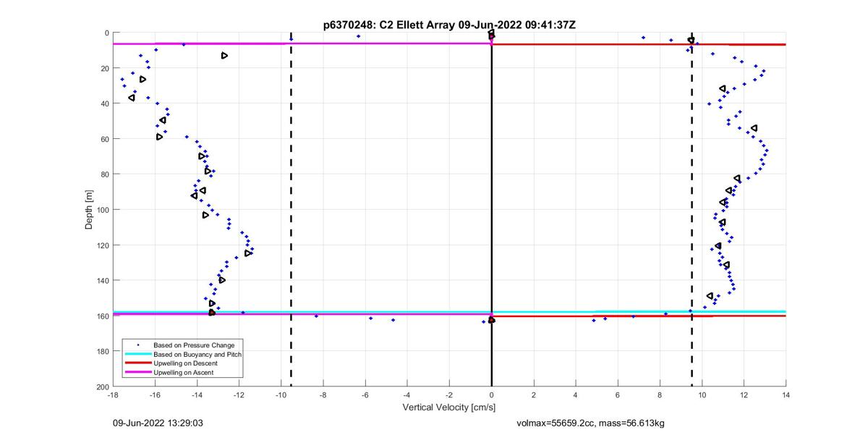Click the depth tick label '140'
The height and width of the screenshot is (435, 868).
pyautogui.click(x=102, y=281)
